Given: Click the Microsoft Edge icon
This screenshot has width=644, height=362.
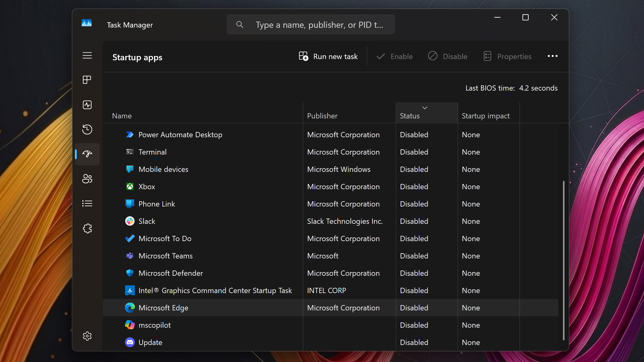Looking at the screenshot, I should (130, 308).
